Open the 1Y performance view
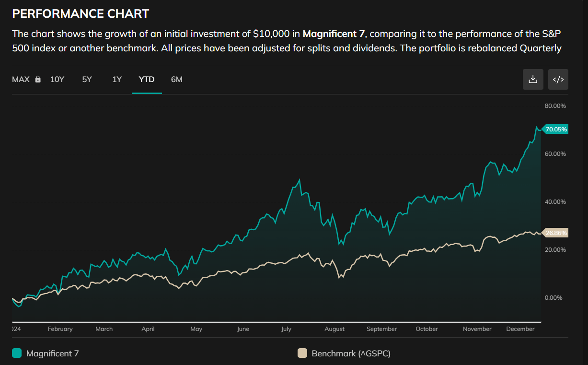This screenshot has width=588, height=365. (x=116, y=79)
